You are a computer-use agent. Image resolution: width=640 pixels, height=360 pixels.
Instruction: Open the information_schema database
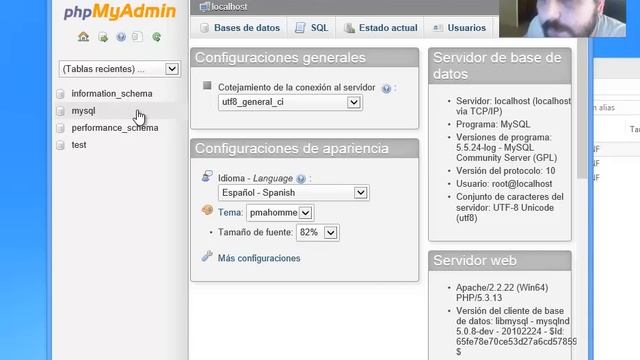click(112, 94)
